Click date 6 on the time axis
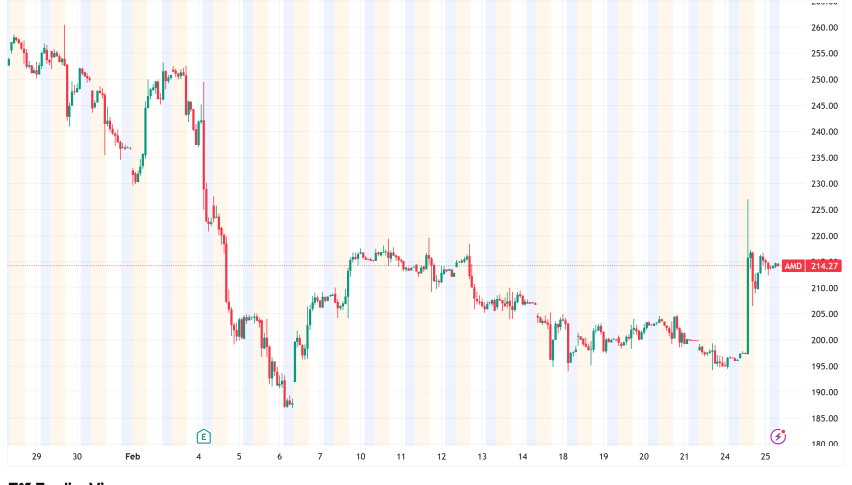 (280, 456)
